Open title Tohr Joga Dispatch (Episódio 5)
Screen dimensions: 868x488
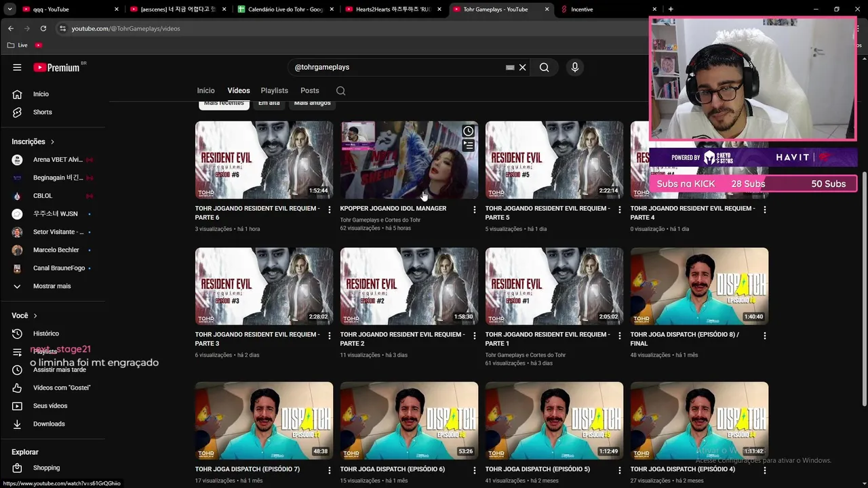tap(538, 469)
